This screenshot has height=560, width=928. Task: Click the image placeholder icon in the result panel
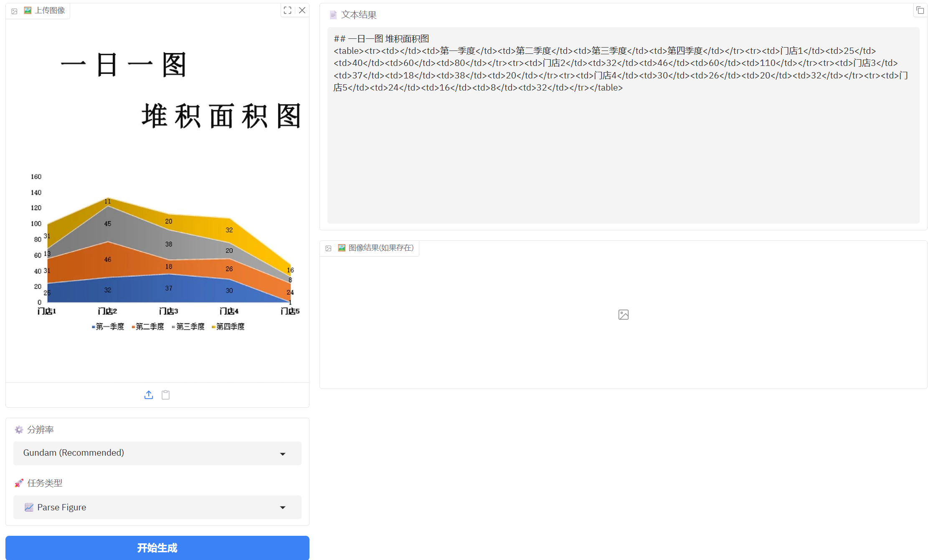point(623,315)
